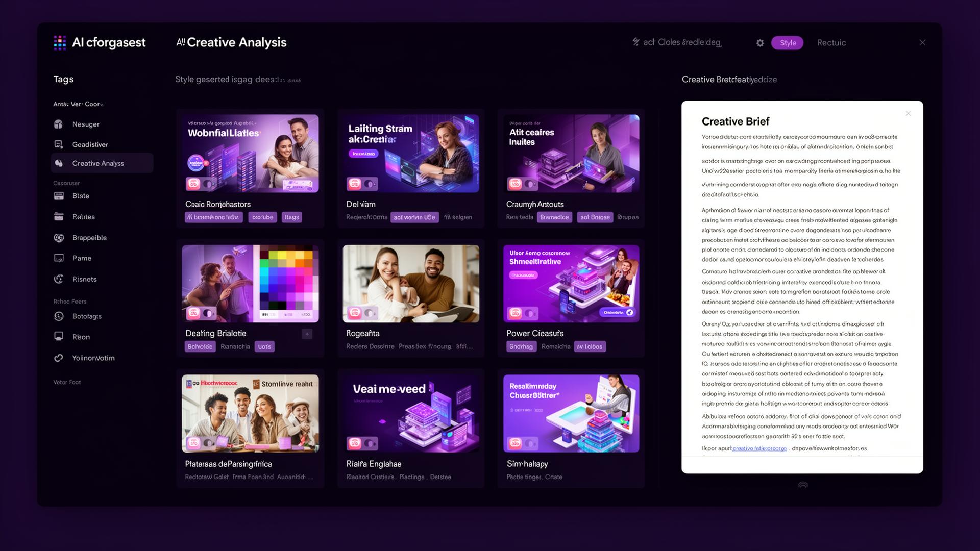The width and height of the screenshot is (980, 551).
Task: Switch to the Style tab
Action: click(x=788, y=43)
